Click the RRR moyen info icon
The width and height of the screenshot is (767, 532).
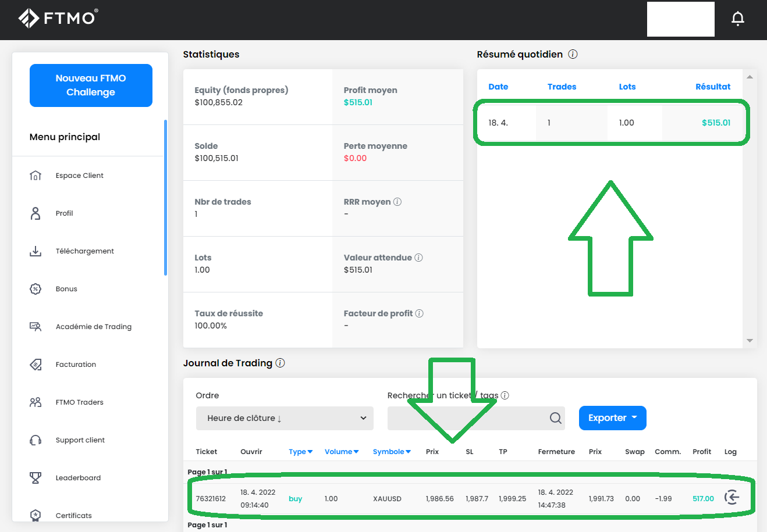pyautogui.click(x=397, y=202)
